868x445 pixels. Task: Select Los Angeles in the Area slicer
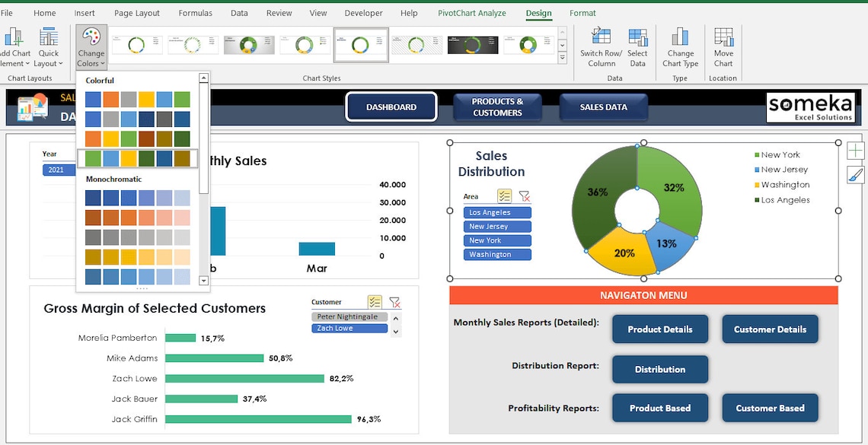coord(496,212)
